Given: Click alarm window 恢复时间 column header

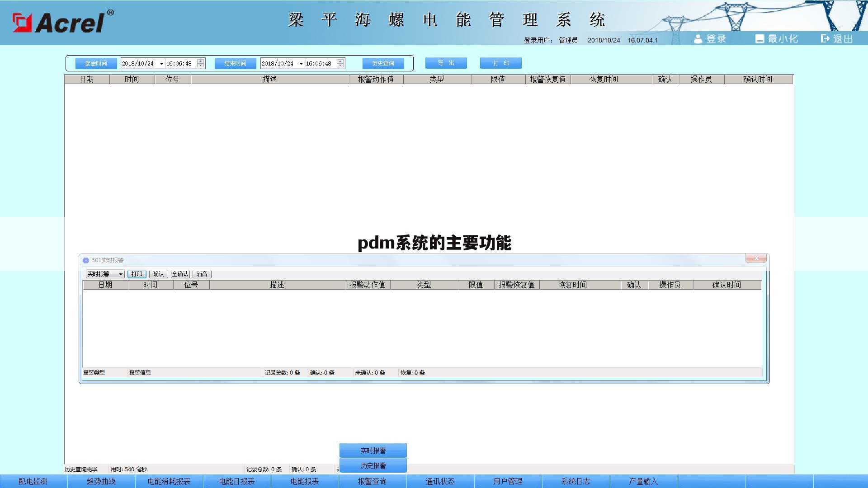Looking at the screenshot, I should 580,285.
